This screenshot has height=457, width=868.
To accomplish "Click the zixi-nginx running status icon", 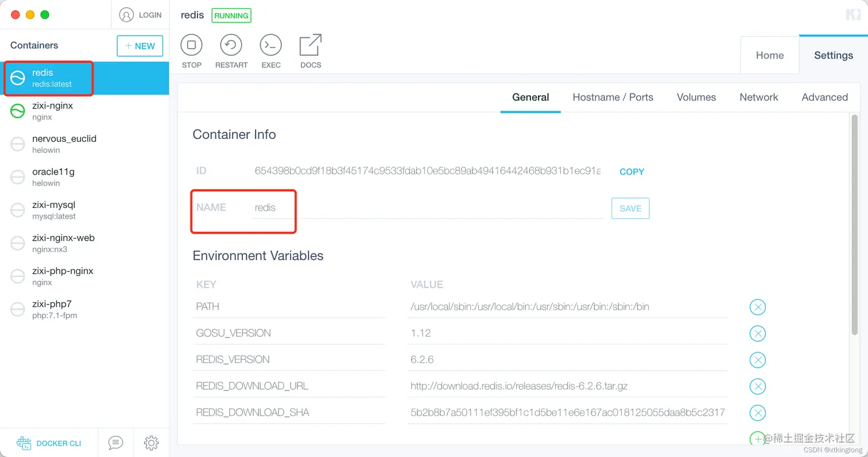I will point(18,111).
